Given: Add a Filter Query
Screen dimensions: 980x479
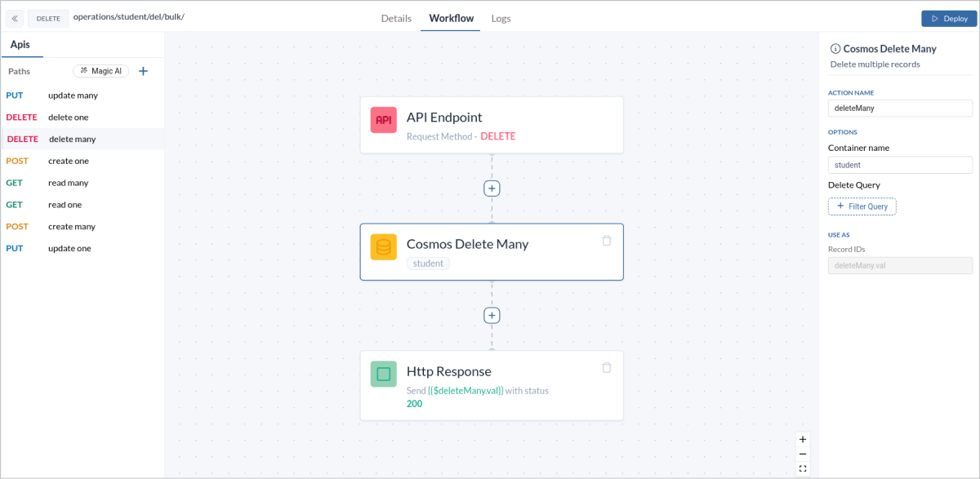Looking at the screenshot, I should click(862, 206).
